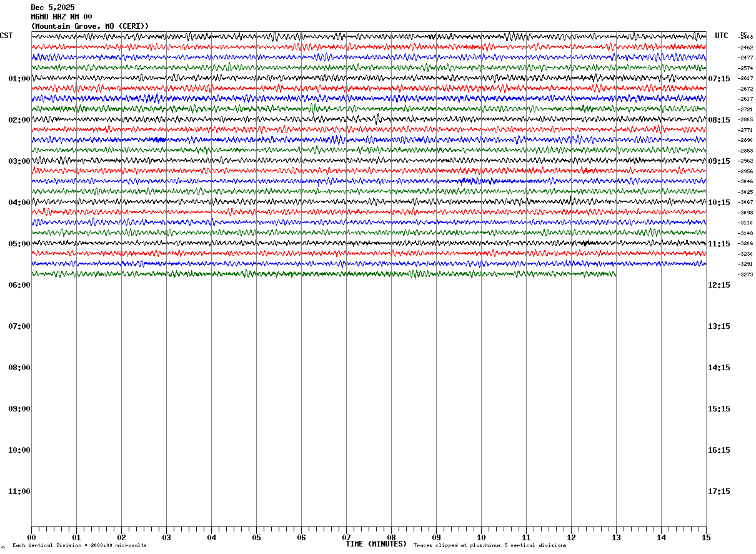Select the '03:00' CST time label
The height and width of the screenshot is (554, 756).
[x=19, y=161]
